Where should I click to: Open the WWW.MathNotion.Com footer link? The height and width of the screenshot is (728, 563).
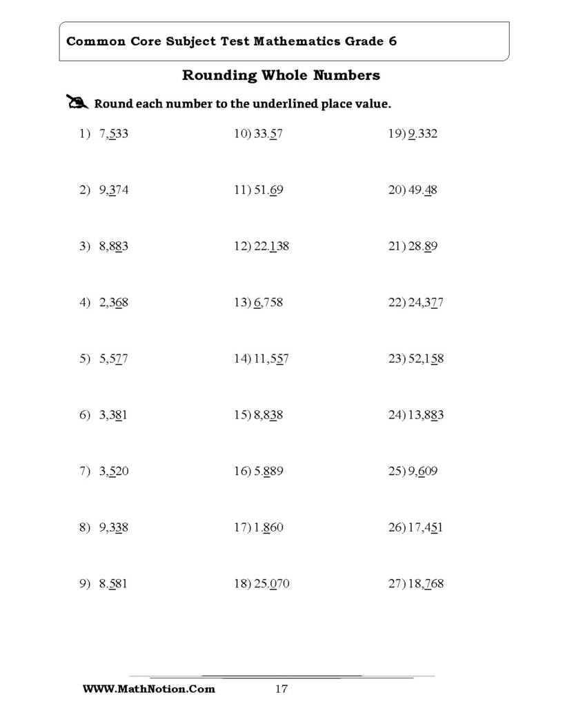click(x=148, y=689)
